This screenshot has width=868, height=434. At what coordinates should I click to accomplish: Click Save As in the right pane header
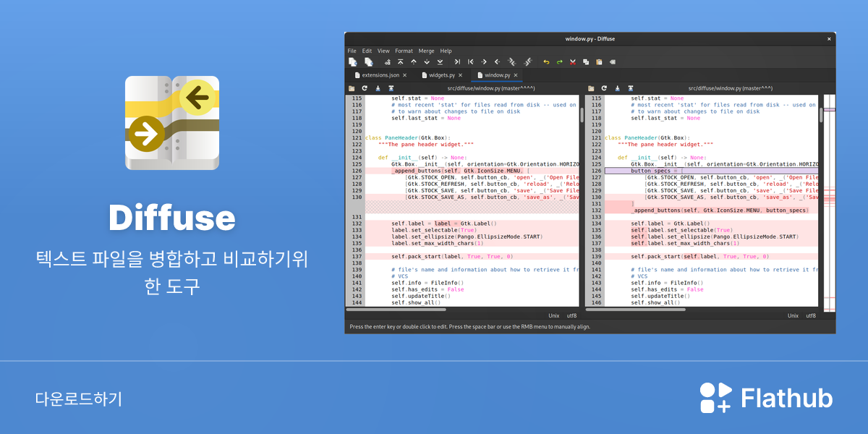(x=631, y=88)
